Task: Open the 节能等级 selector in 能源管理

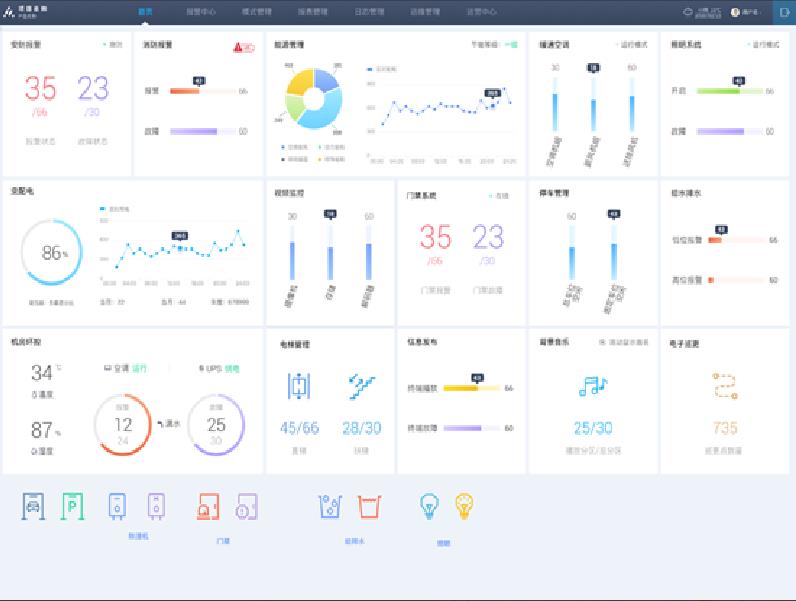Action: pyautogui.click(x=494, y=45)
